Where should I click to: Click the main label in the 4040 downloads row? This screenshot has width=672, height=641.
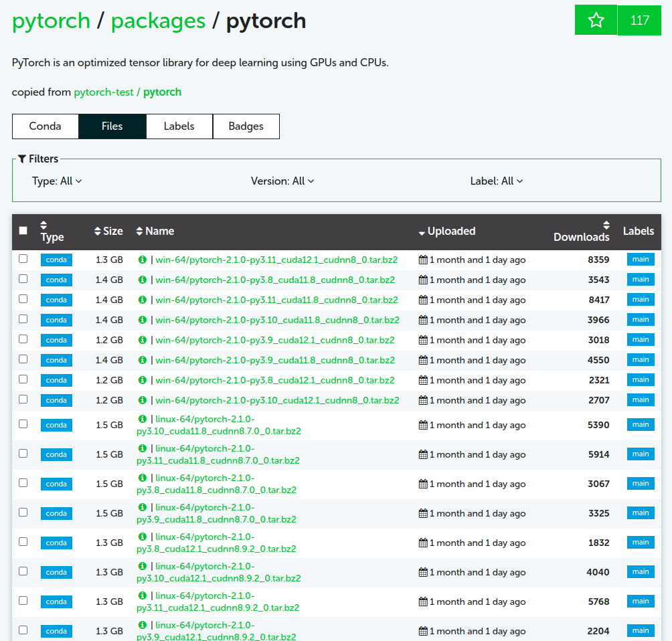click(641, 572)
